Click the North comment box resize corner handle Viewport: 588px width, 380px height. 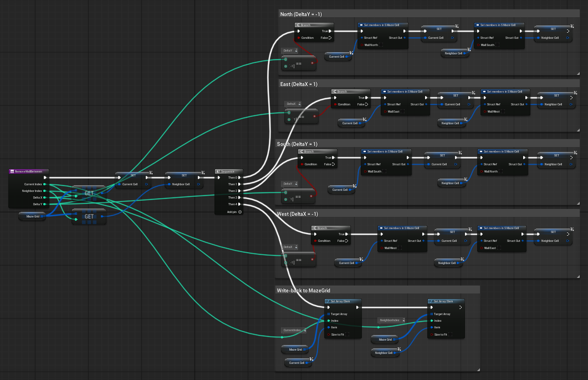click(x=578, y=74)
